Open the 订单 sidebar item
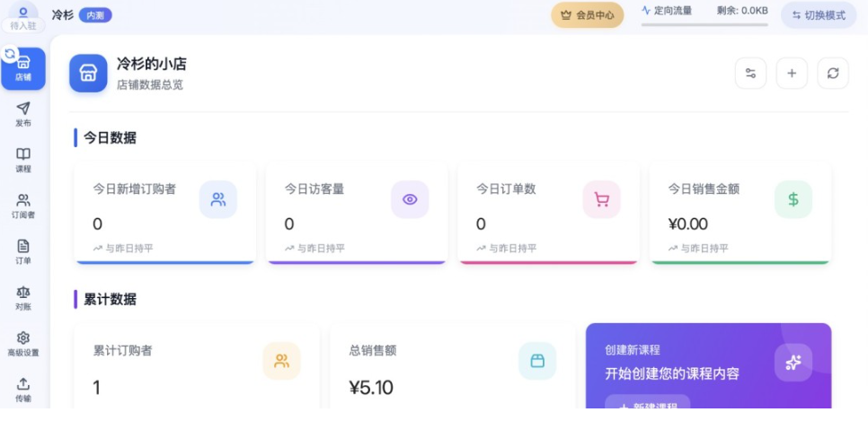The image size is (868, 421). [x=23, y=252]
